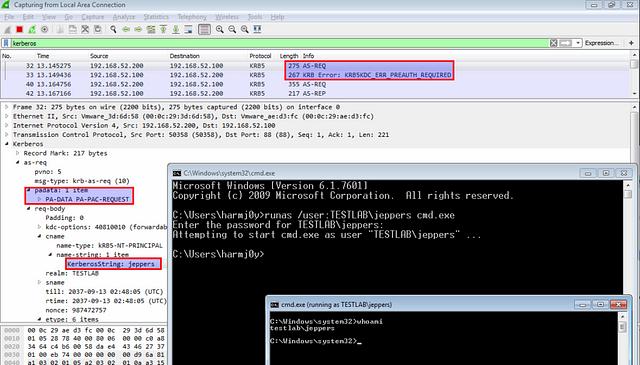Viewport: 640px width, 365px height.
Task: Go back in packet history with the left arrow
Action: 126,29
